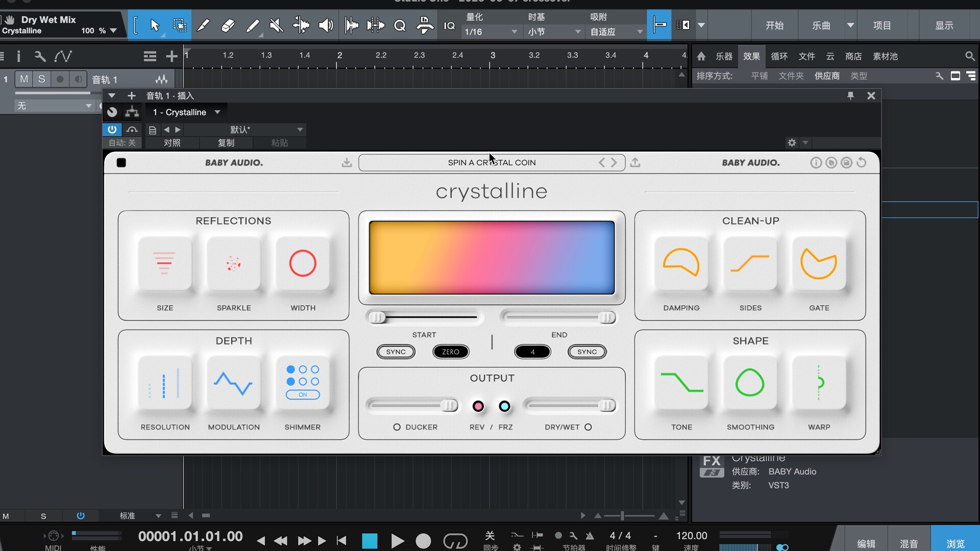Select the Arrow tool
This screenshot has height=551, width=980.
(x=155, y=25)
